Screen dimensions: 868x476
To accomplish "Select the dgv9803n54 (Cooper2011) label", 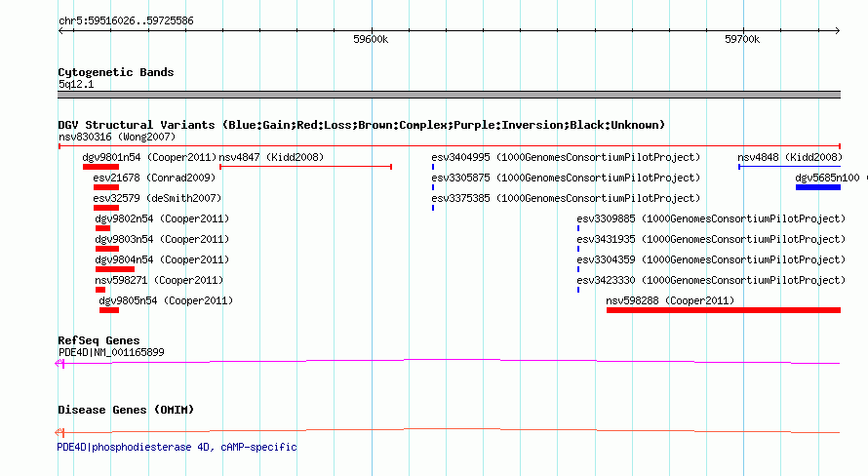I will point(162,239).
